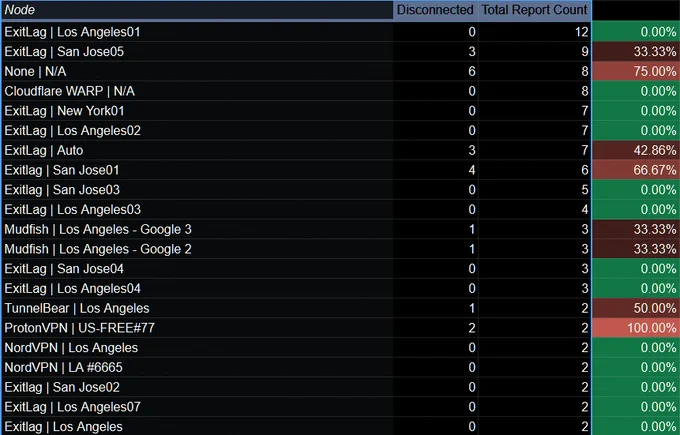Select Mudfish | Los Angeles - Google 2
680x435 pixels.
pos(197,249)
